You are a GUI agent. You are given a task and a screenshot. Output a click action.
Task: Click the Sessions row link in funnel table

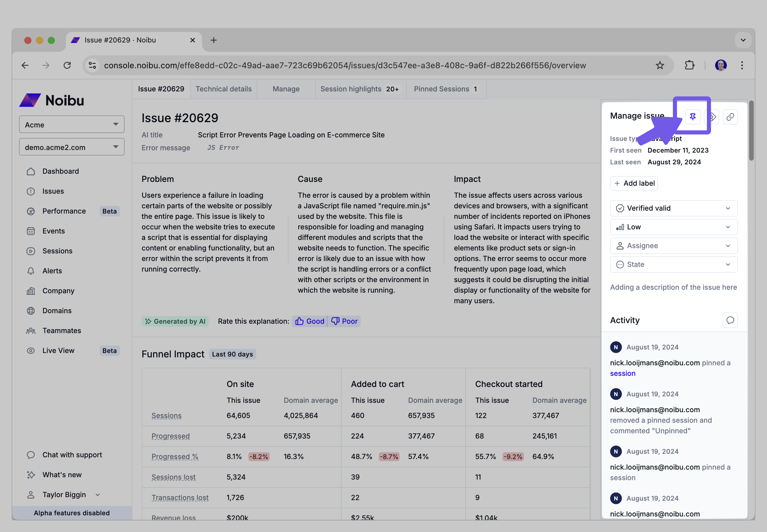166,416
